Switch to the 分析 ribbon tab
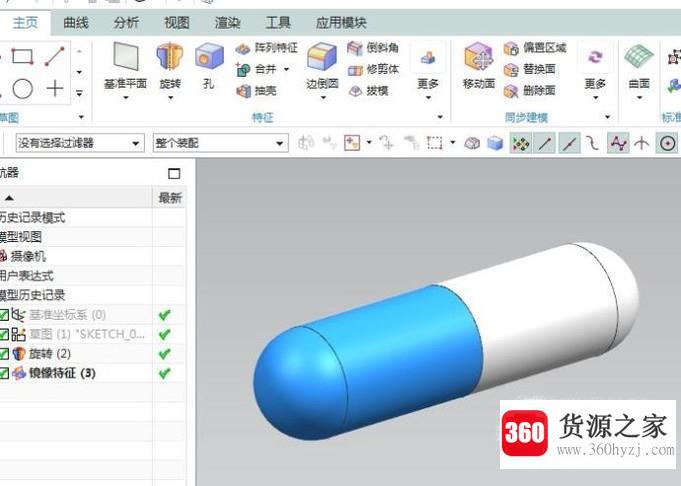 126,23
